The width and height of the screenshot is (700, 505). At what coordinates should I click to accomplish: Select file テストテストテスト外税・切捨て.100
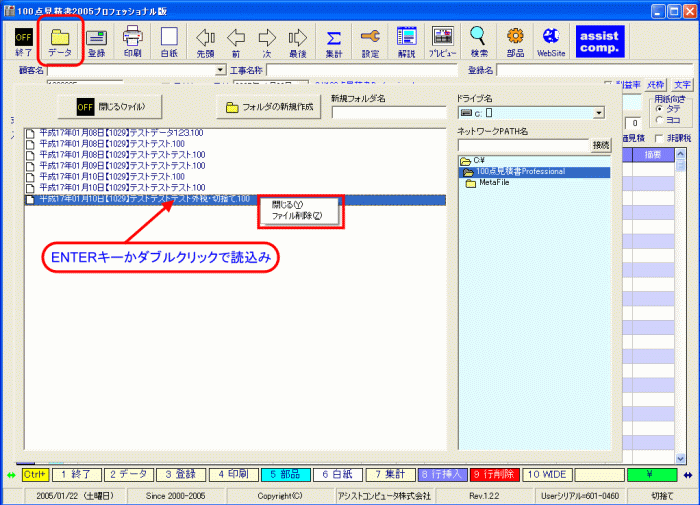235,199
